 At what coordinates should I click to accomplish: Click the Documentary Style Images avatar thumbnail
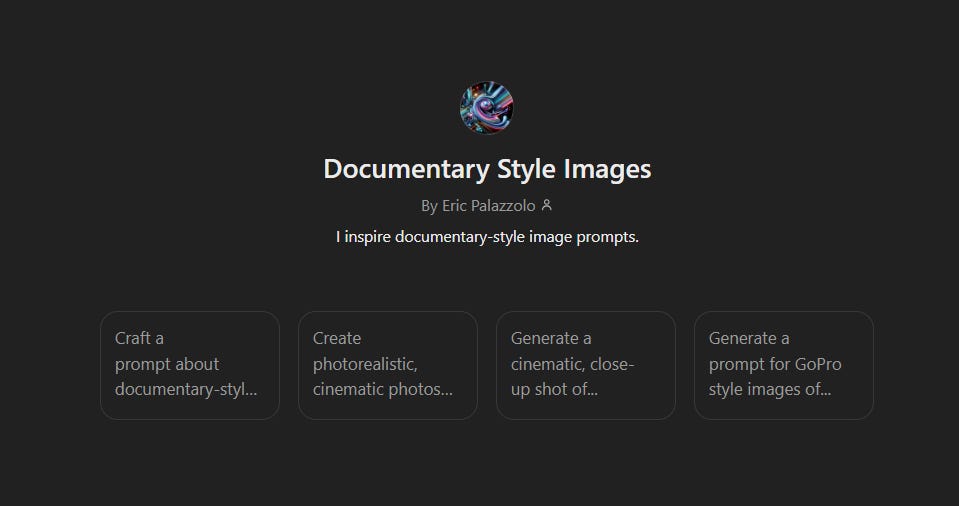click(x=487, y=108)
